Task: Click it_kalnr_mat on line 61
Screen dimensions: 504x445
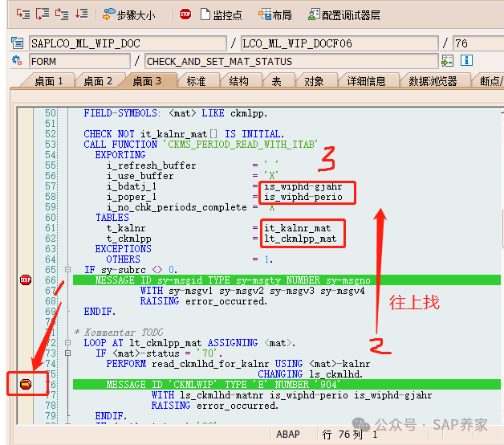Action: click(297, 228)
